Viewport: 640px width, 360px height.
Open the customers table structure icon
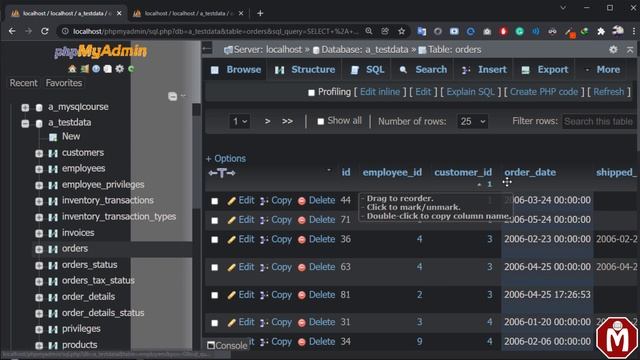click(x=53, y=153)
